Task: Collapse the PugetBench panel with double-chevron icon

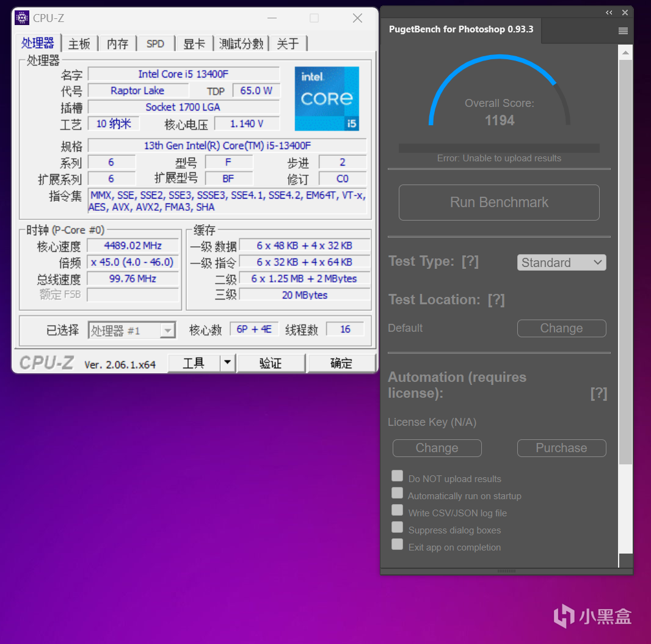Action: [x=609, y=12]
